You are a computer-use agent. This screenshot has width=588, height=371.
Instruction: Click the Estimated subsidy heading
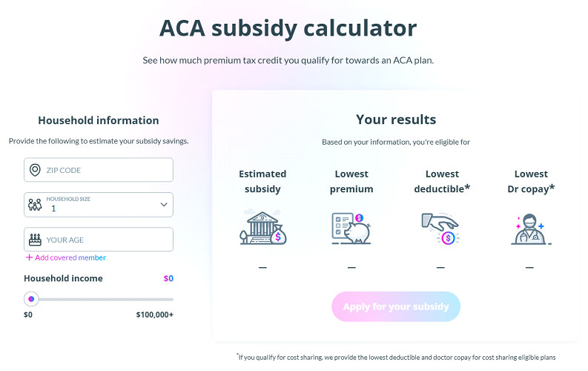[x=262, y=182]
